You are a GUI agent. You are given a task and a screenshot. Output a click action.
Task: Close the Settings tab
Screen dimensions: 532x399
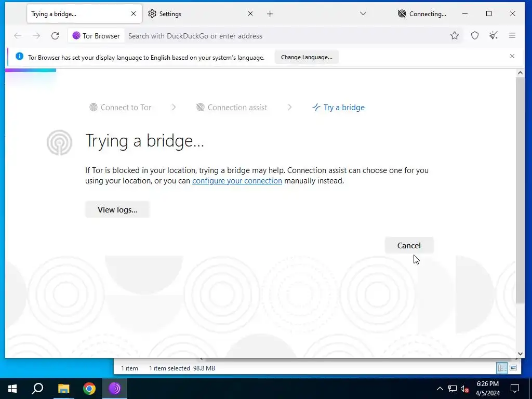tap(250, 14)
